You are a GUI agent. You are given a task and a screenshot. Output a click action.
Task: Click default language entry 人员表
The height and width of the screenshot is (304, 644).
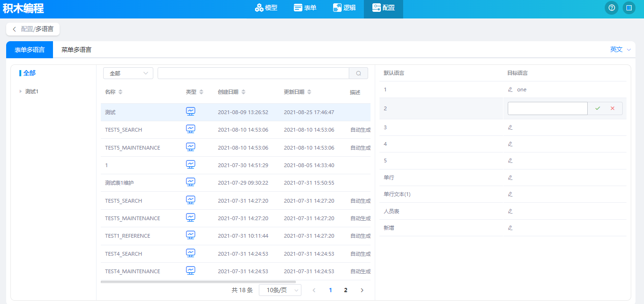tap(391, 211)
